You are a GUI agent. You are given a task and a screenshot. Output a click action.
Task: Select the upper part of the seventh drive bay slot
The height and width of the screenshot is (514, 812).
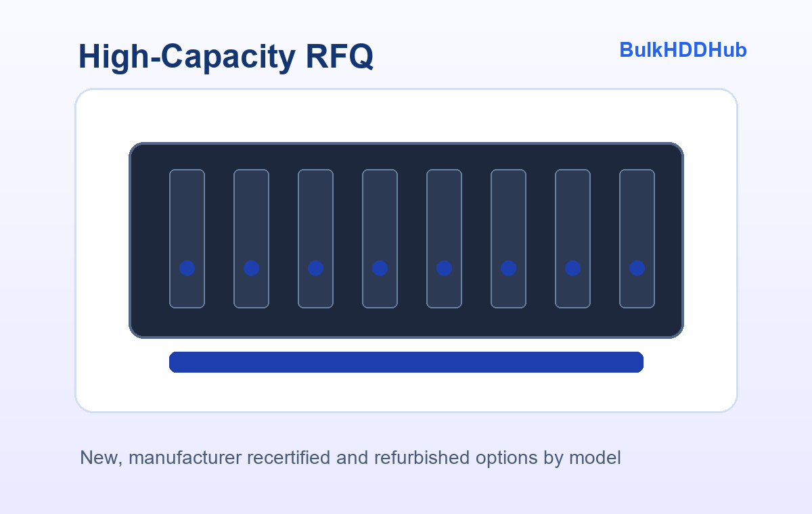[x=572, y=210]
